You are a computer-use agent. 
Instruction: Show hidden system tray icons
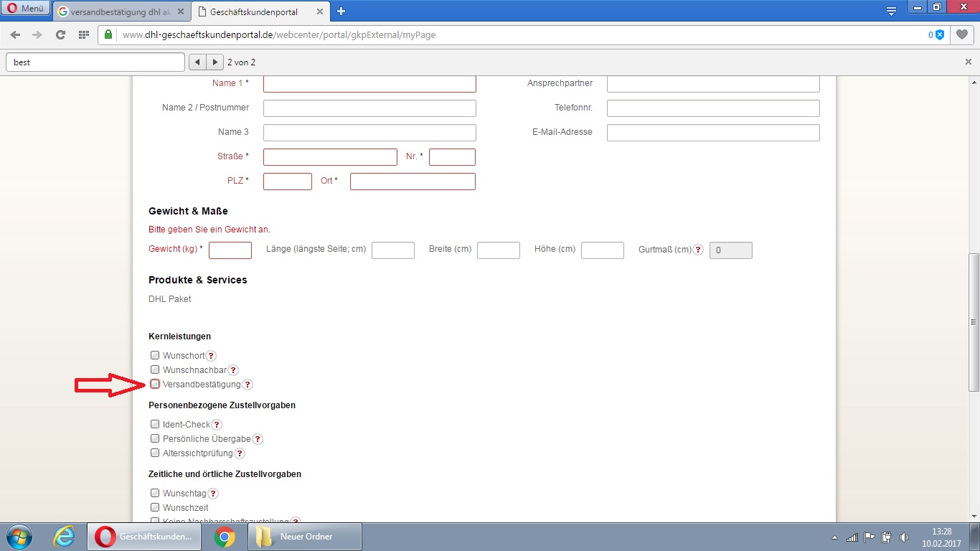click(834, 537)
